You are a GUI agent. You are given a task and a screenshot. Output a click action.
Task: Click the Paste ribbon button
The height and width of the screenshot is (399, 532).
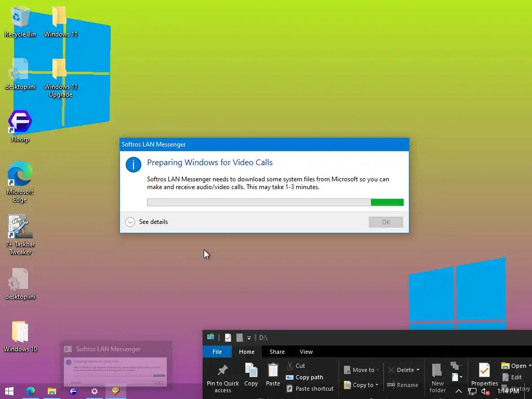tap(273, 375)
